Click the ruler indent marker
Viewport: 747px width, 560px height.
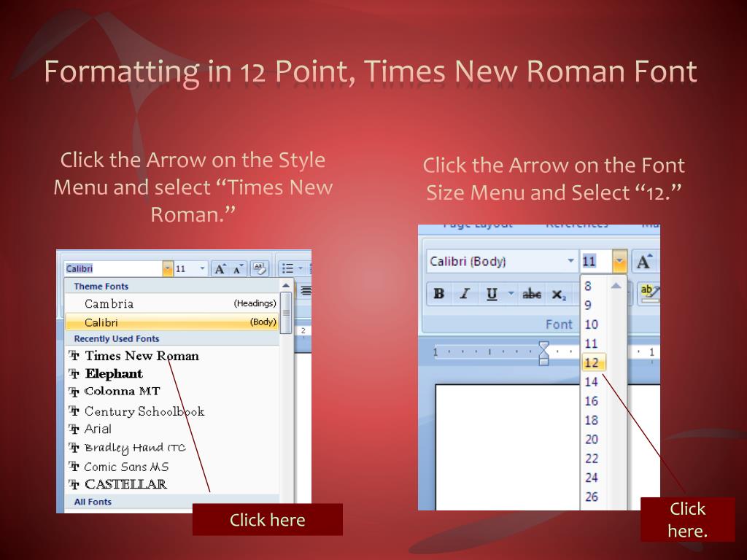pyautogui.click(x=543, y=354)
